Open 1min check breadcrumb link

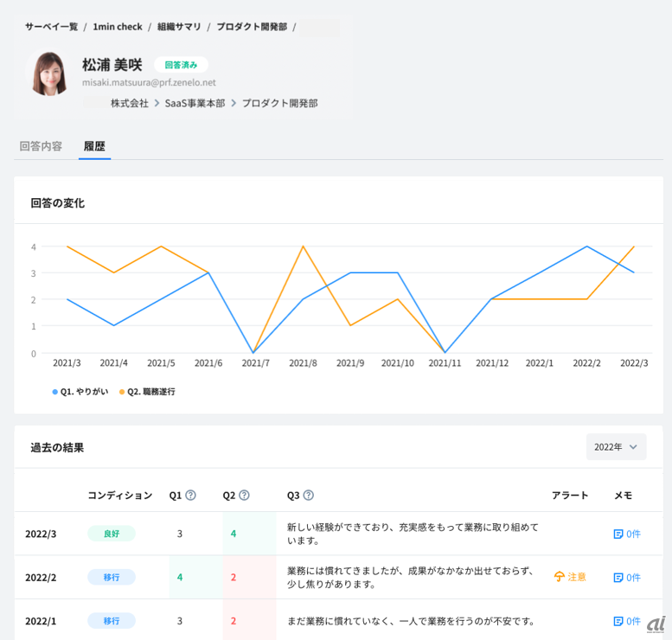(x=118, y=27)
